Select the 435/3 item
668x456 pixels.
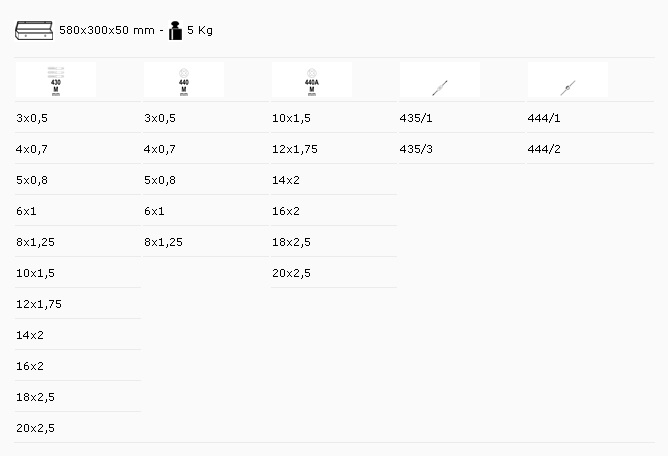416,149
